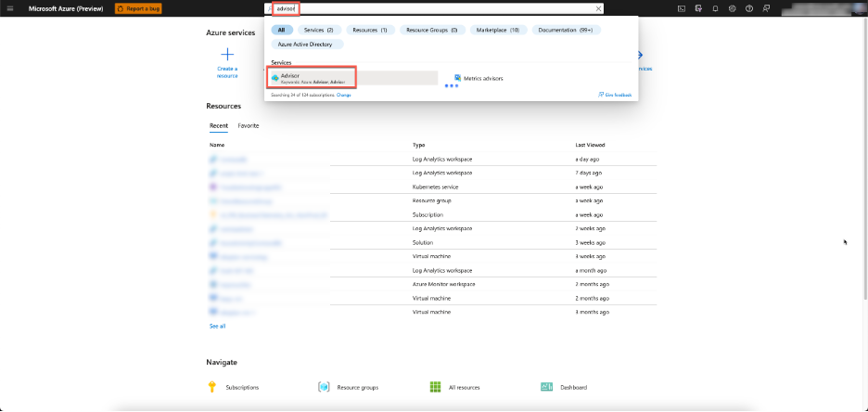
Task: Filter search results by Services
Action: [319, 30]
